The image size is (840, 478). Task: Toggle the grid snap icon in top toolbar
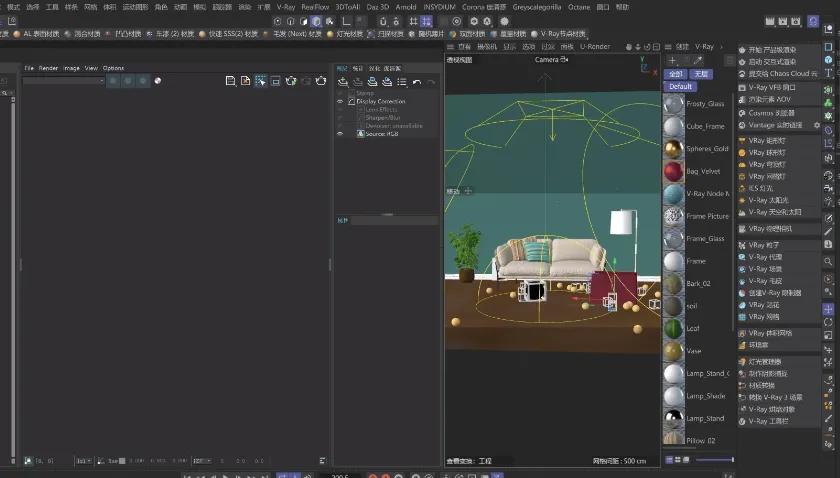pyautogui.click(x=426, y=21)
